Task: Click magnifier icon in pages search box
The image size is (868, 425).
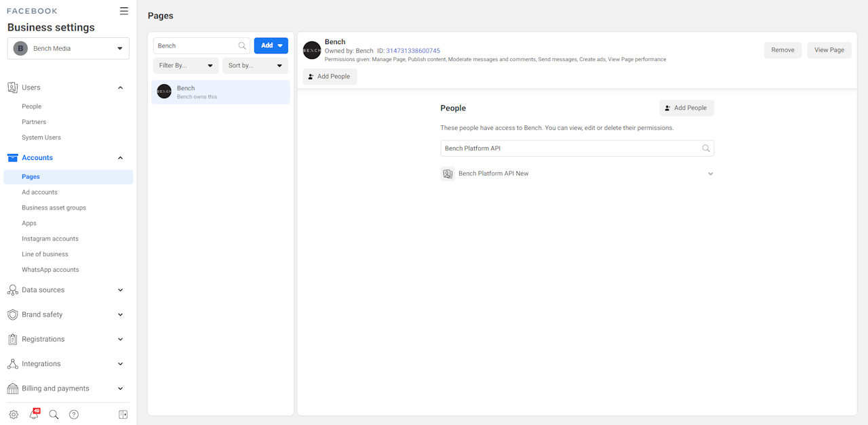Action: point(242,46)
